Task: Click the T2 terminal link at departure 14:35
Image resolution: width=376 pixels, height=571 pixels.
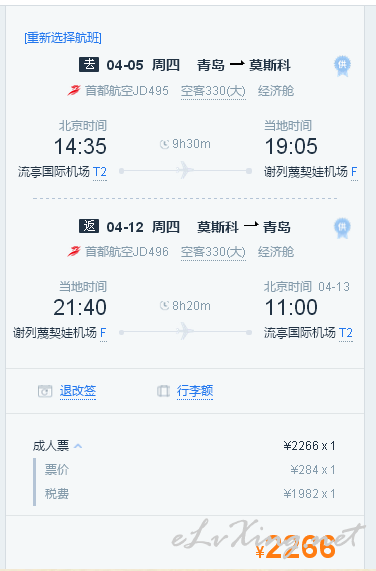Action: pos(100,172)
